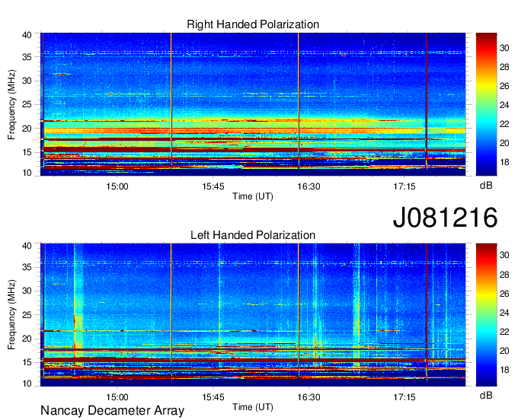Click the 10 MHz label on bottom plot

tap(27, 383)
